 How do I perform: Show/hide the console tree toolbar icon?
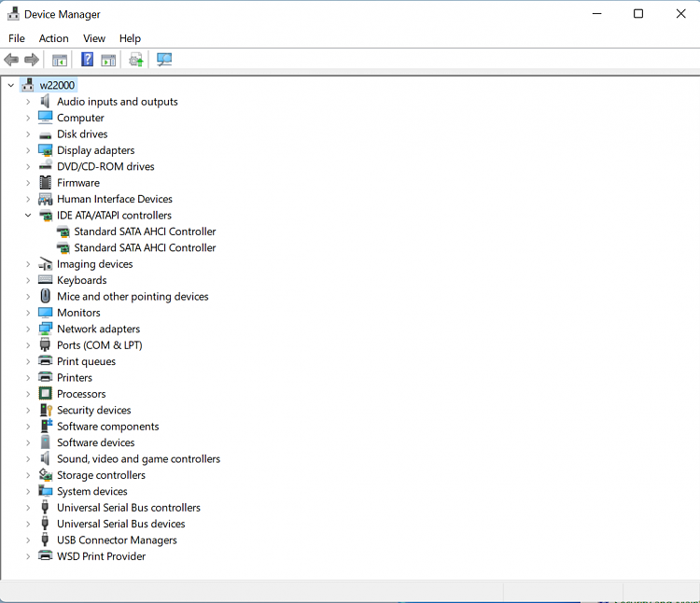60,60
